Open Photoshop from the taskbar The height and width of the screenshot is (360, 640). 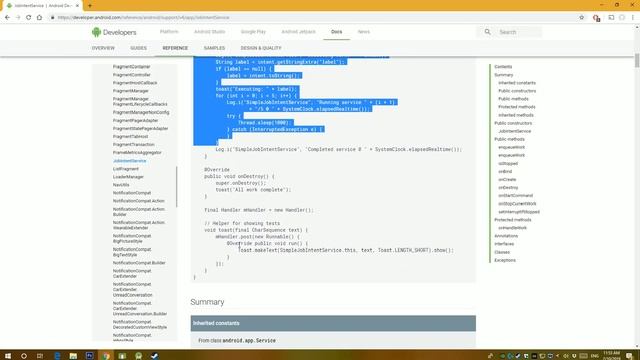(89, 356)
